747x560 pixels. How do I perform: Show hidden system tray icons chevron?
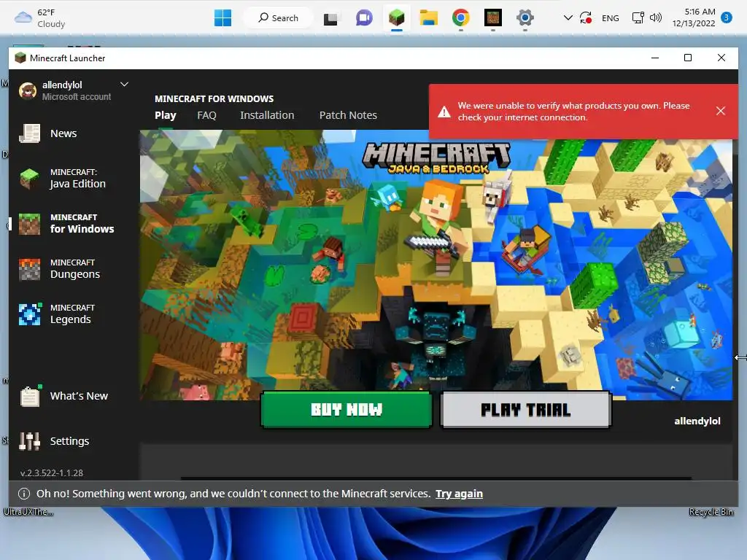pyautogui.click(x=568, y=18)
